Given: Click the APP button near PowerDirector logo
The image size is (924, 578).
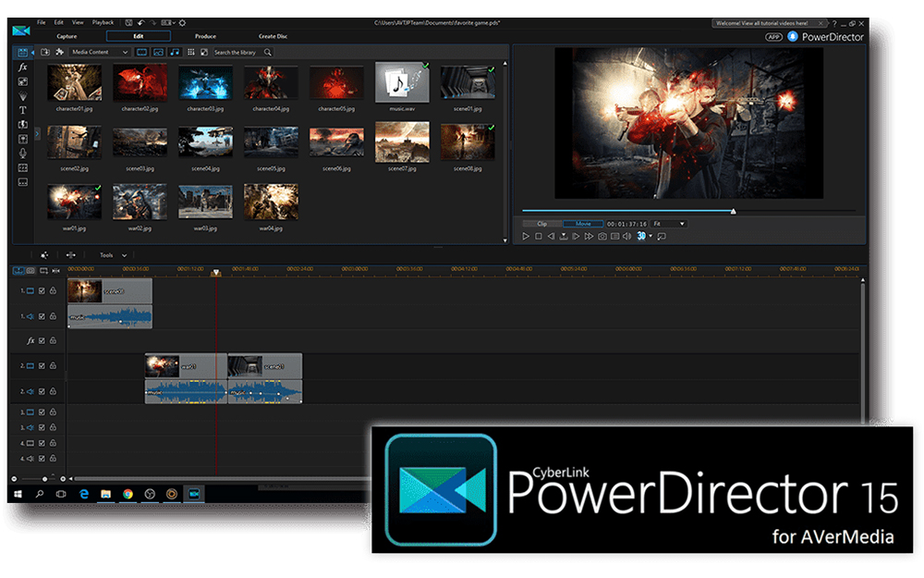Looking at the screenshot, I should (x=773, y=37).
